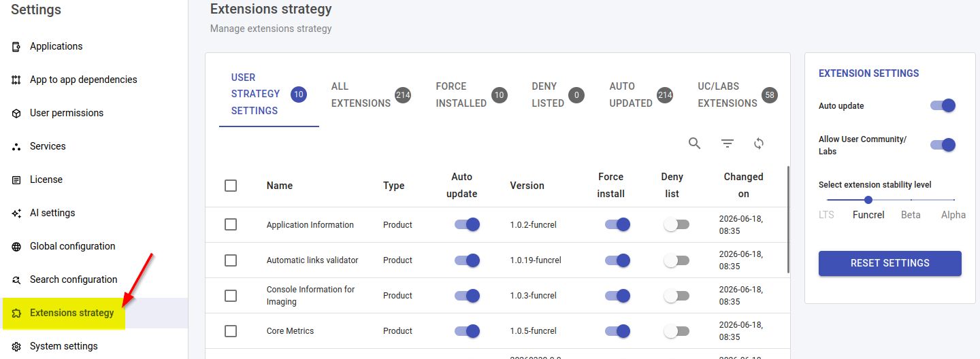Click the AI settings sparkle icon

pos(16,213)
